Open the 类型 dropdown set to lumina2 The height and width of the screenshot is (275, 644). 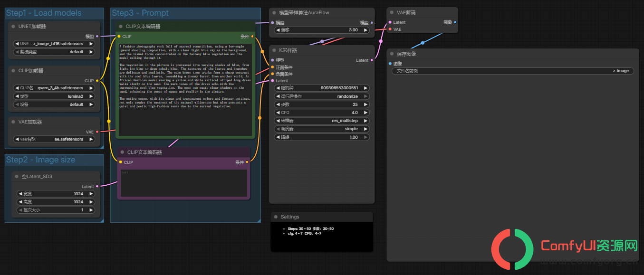54,96
